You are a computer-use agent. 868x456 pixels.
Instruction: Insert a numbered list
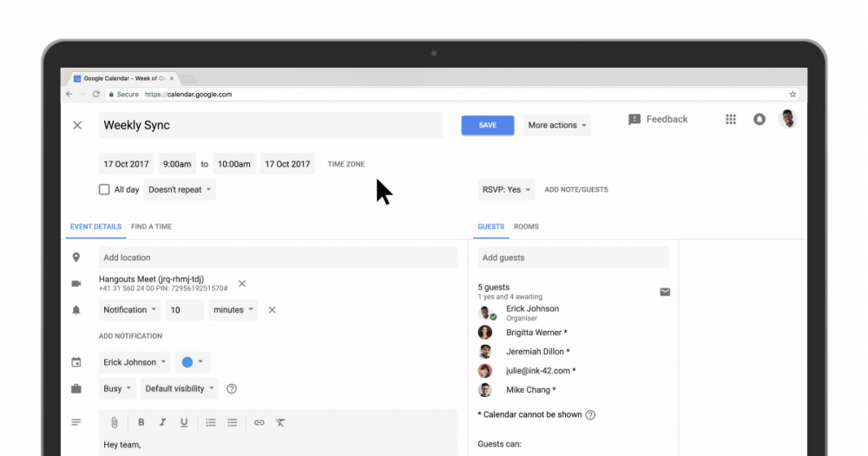click(211, 423)
